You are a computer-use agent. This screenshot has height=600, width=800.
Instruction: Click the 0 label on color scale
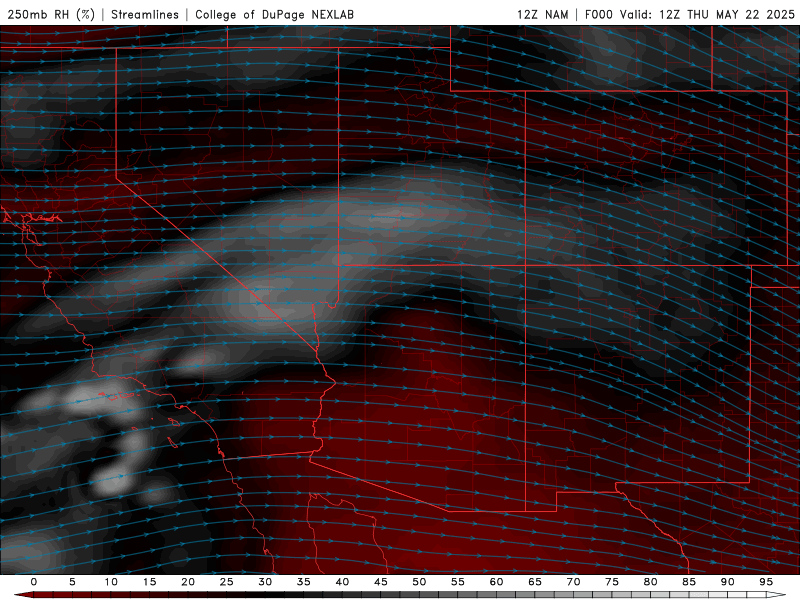point(34,582)
